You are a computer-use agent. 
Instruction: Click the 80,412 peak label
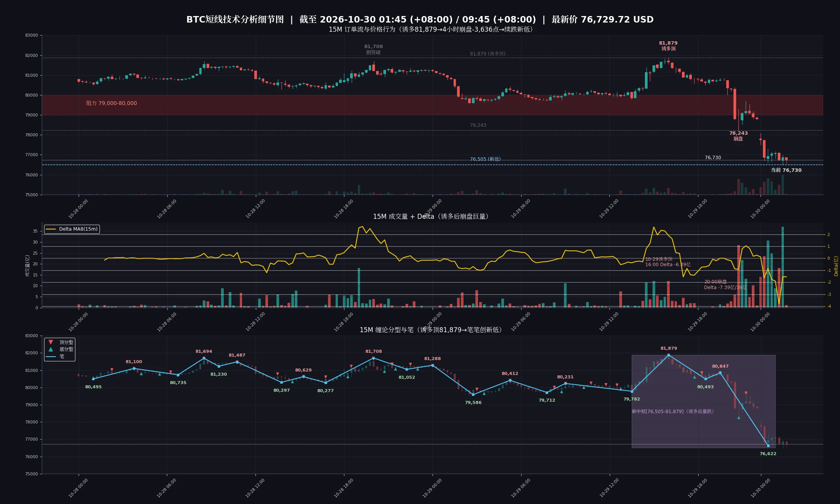[x=510, y=373]
